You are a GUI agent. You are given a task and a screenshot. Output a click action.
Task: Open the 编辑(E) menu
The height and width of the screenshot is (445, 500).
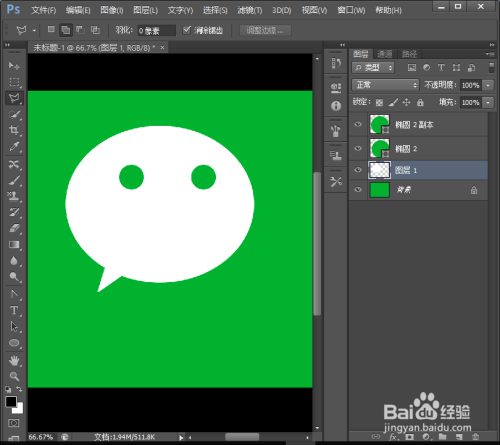[x=78, y=10]
